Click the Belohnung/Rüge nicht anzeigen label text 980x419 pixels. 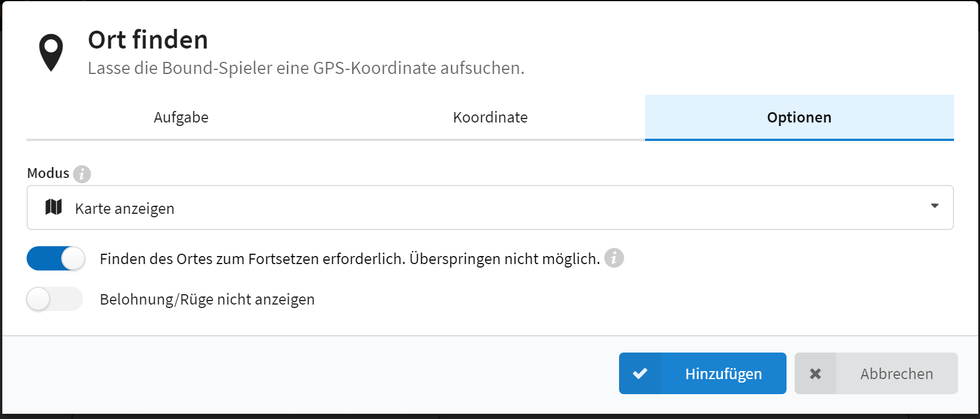[207, 299]
